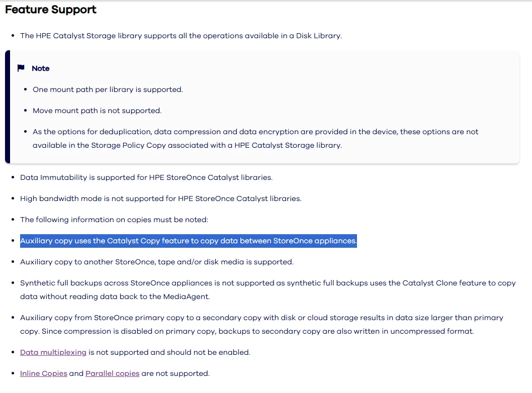The image size is (532, 393).
Task: Click 'High bandwidth mode is not supported' line
Action: [x=161, y=199]
